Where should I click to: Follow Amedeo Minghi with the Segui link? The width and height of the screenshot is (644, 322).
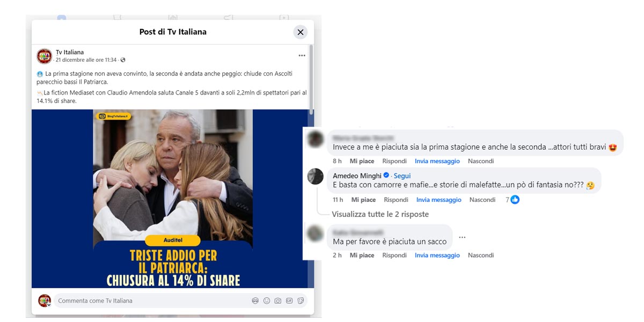click(402, 175)
